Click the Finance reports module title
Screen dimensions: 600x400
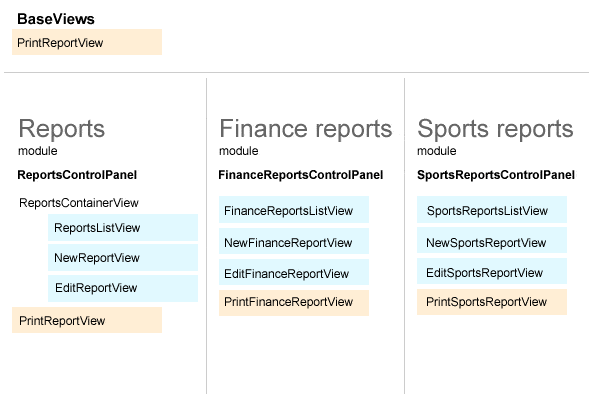tap(306, 129)
